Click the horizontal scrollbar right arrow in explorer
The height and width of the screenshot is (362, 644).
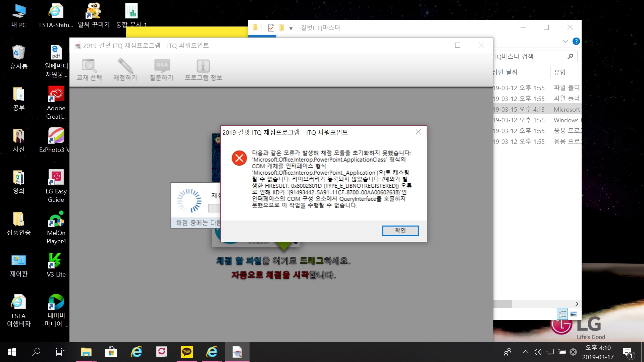[x=577, y=304]
